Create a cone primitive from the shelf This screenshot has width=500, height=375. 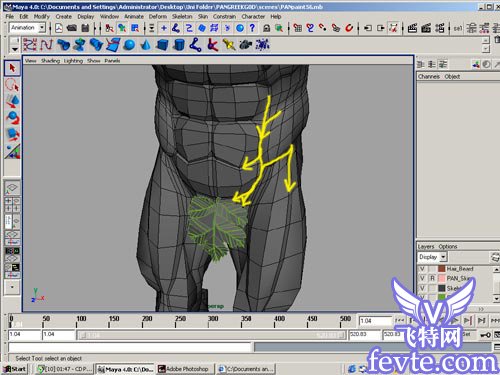pos(145,45)
